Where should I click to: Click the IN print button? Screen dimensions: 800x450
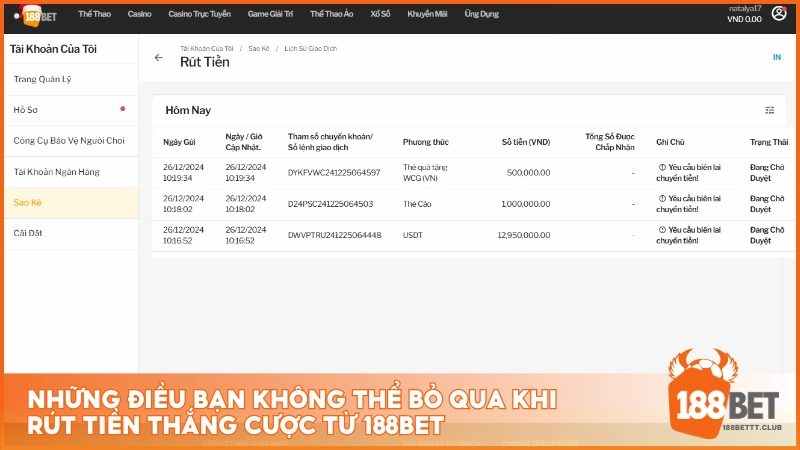(x=777, y=57)
